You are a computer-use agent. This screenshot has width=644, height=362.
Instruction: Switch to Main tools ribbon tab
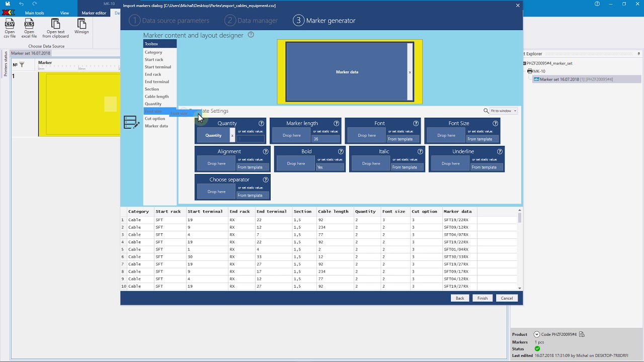pos(35,13)
